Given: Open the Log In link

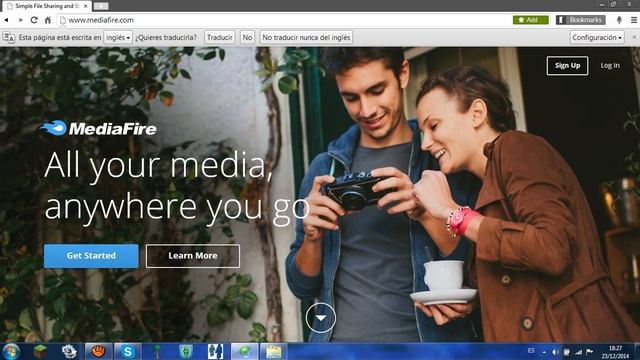Looking at the screenshot, I should tap(610, 66).
